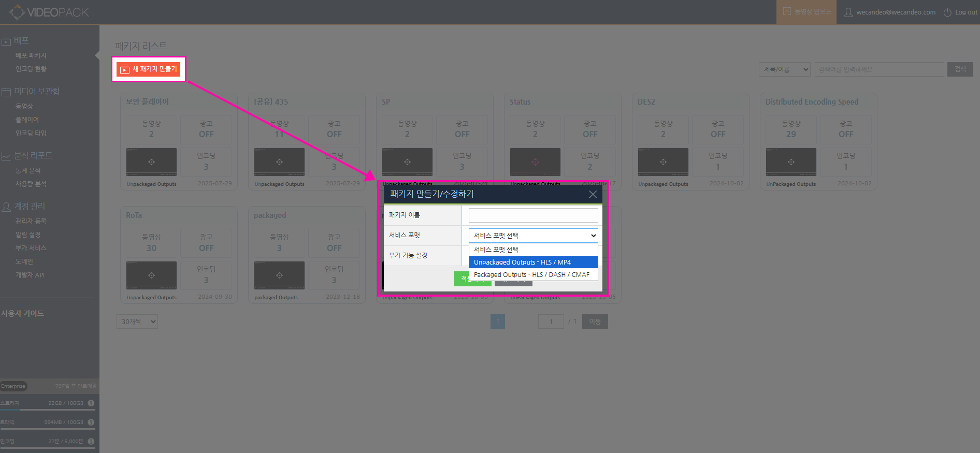The height and width of the screenshot is (453, 980).
Task: Select Unpackaged Outputs - HLS / MP4 option
Action: (534, 262)
